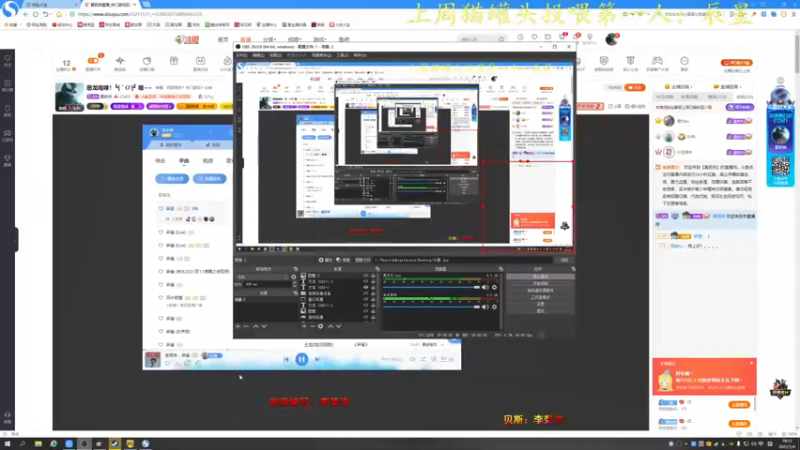Expand the collapsed left sidebar handle

pyautogui.click(x=16, y=240)
